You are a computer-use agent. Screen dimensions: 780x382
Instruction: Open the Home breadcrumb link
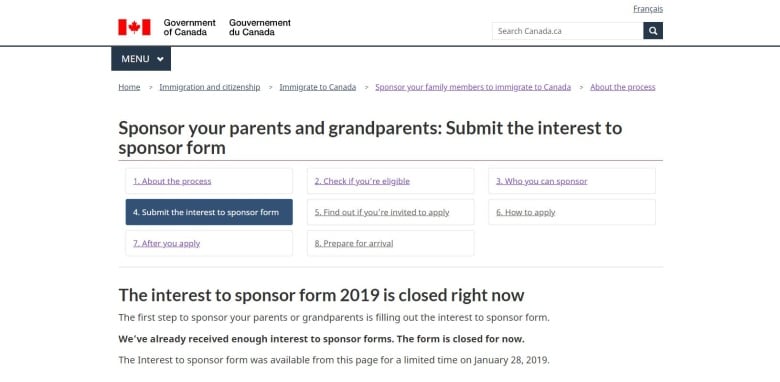(x=129, y=87)
